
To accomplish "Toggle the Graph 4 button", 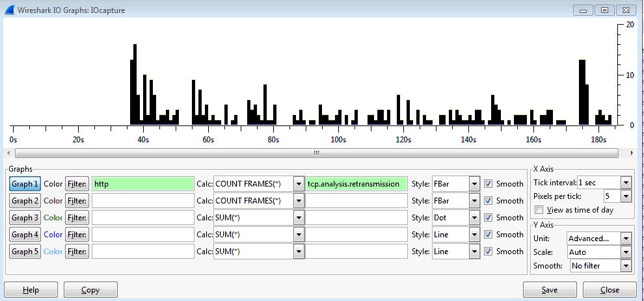I will pos(25,235).
